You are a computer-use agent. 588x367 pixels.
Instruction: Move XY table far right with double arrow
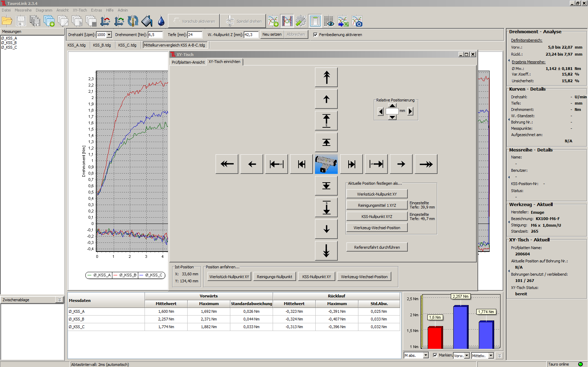click(x=426, y=164)
